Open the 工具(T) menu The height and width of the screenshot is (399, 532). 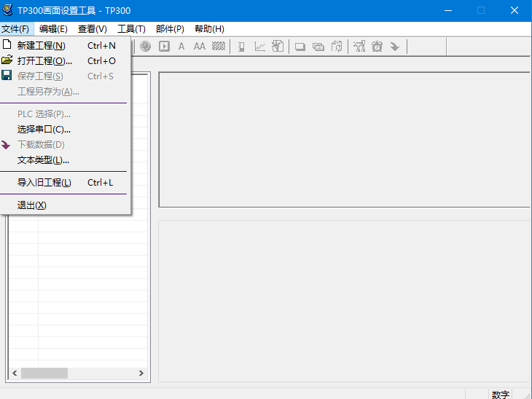pyautogui.click(x=131, y=29)
